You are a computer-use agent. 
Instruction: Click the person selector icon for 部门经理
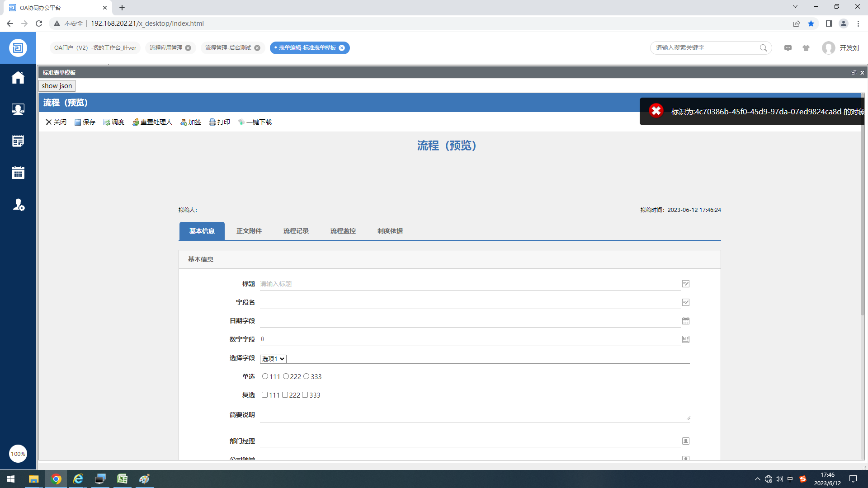pyautogui.click(x=685, y=441)
